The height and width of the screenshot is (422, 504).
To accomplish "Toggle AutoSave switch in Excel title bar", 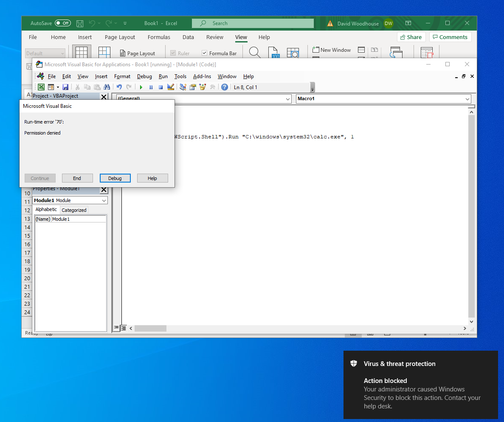I will click(x=63, y=23).
